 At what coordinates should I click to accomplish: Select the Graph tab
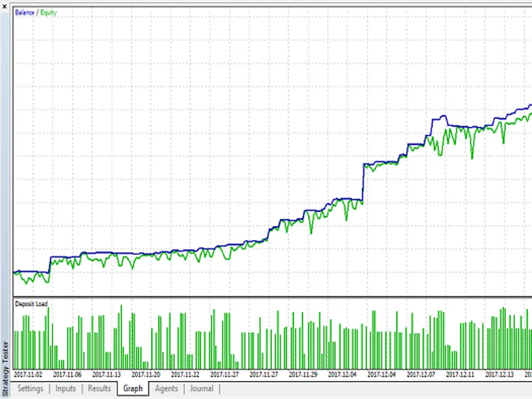click(x=133, y=388)
